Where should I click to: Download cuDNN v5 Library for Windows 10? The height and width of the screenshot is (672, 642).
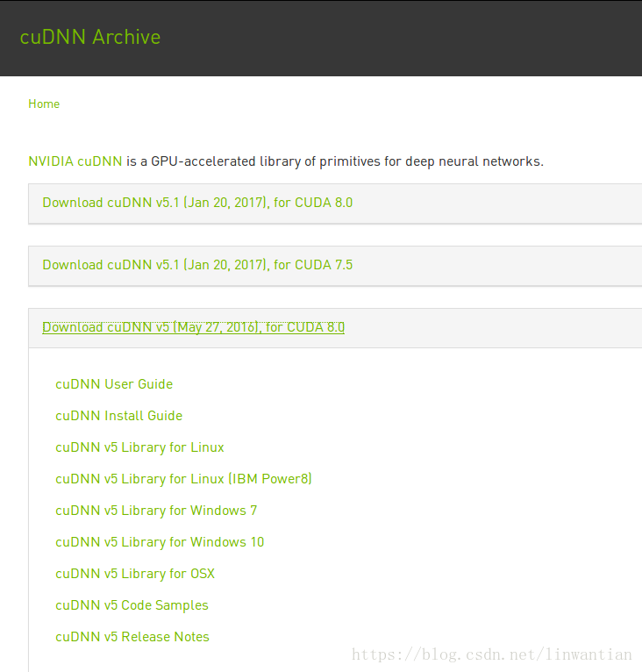[160, 542]
